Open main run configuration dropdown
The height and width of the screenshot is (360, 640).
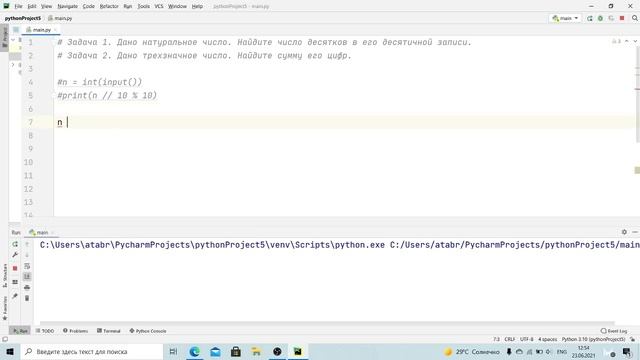coord(565,18)
